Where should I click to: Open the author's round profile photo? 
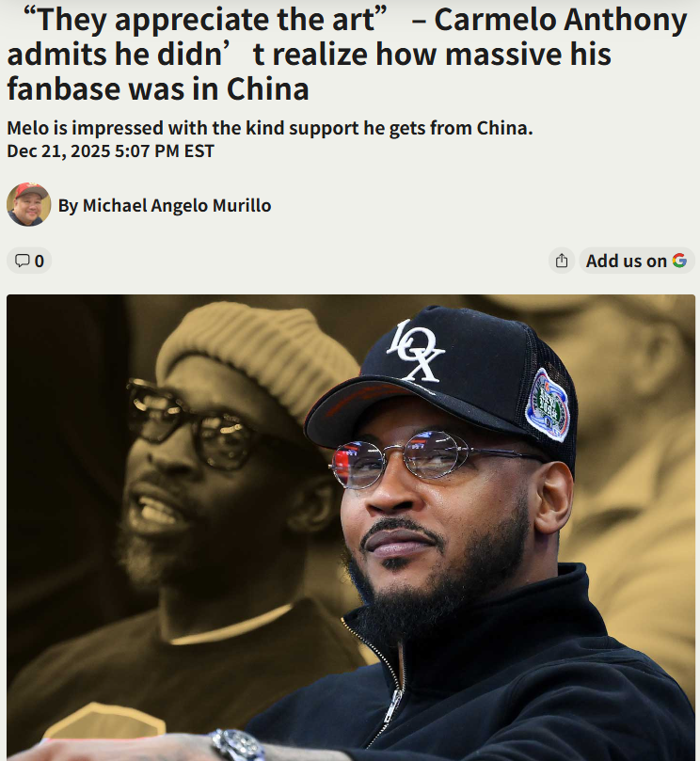click(28, 204)
